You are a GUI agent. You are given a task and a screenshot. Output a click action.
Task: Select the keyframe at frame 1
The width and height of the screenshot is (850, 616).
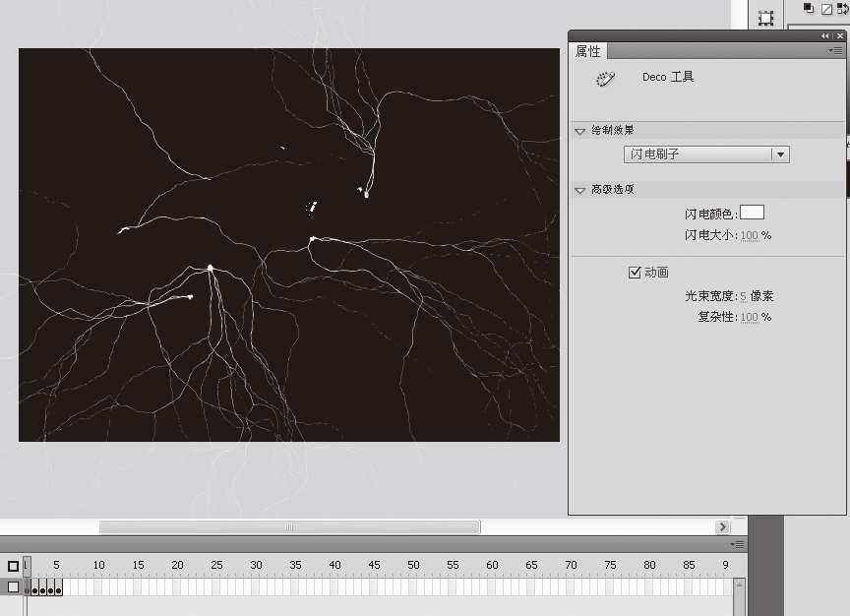click(x=28, y=587)
